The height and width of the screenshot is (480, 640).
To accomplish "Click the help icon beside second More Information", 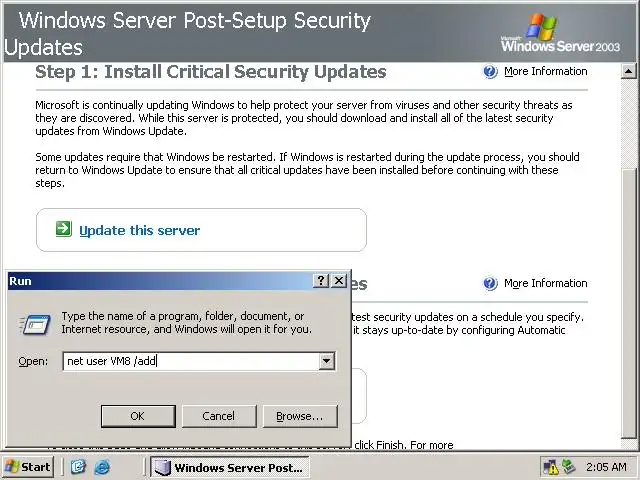I will (490, 283).
